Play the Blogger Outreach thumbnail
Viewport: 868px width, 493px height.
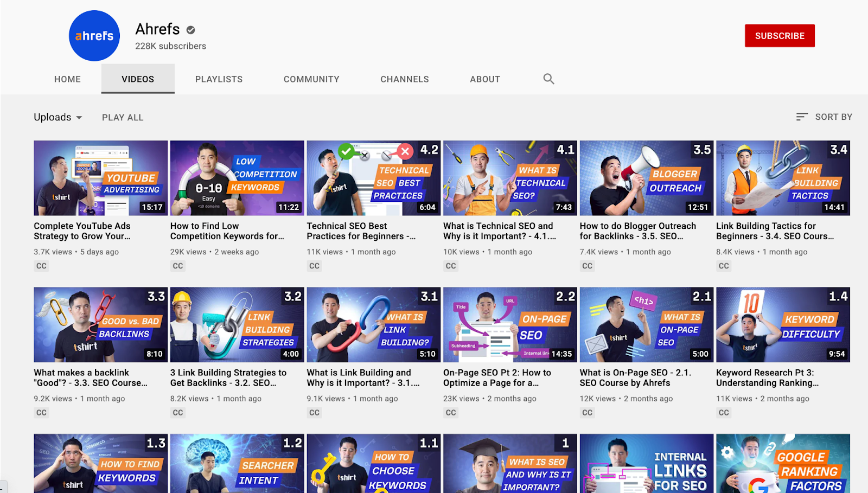(647, 178)
